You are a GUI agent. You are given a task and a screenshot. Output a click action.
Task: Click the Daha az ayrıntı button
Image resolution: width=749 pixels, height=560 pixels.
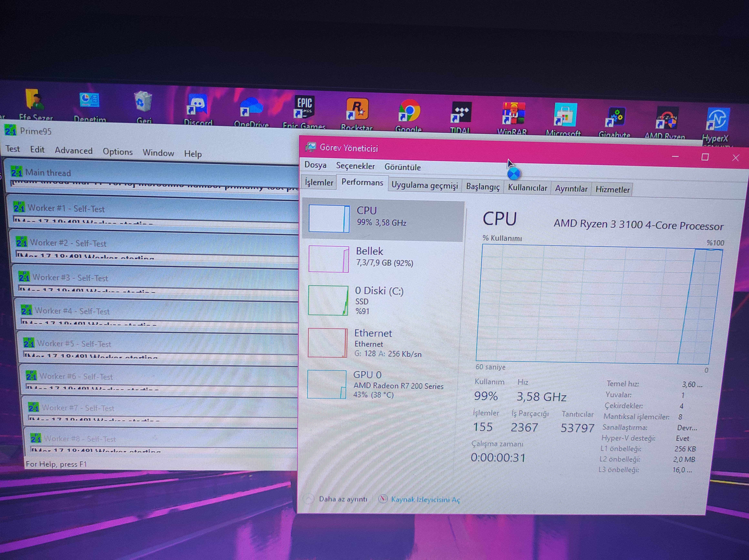click(342, 499)
